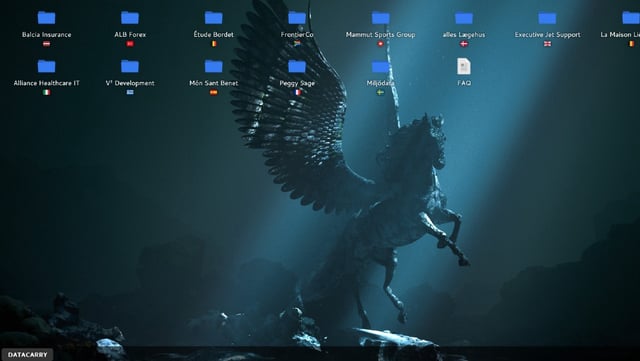
Task: Click the Italian flag under Alliance Healthcare IT
Action: click(x=47, y=92)
